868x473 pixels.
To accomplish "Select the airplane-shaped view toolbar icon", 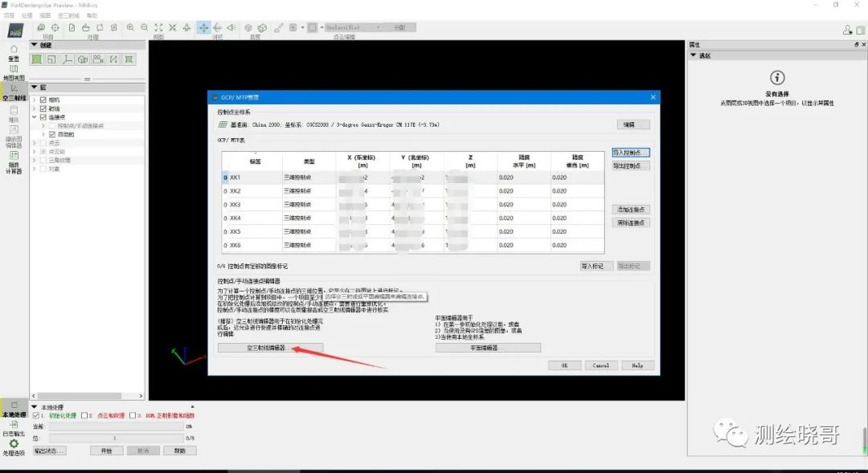I will click(186, 27).
